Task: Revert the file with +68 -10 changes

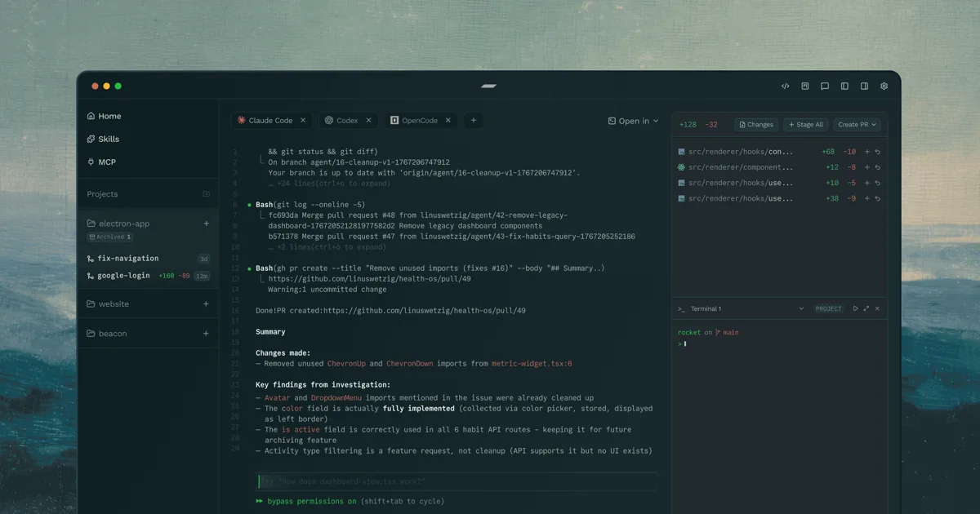Action: (x=878, y=152)
